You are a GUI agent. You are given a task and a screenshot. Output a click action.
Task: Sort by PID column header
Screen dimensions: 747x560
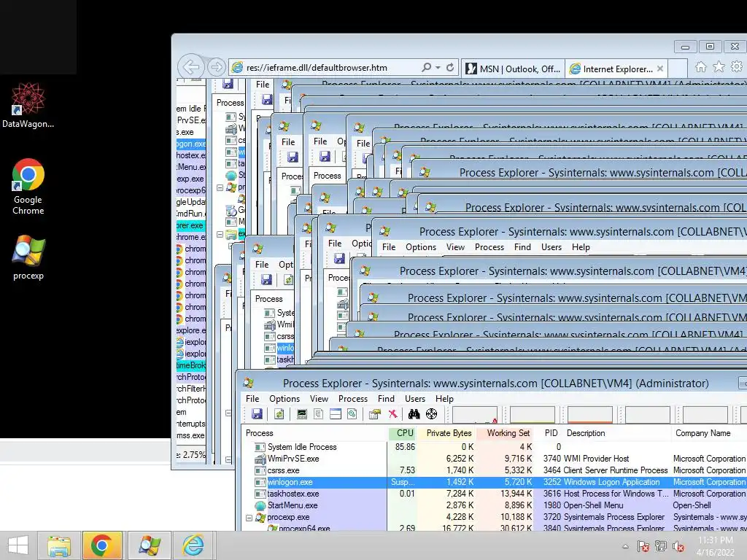pos(551,433)
